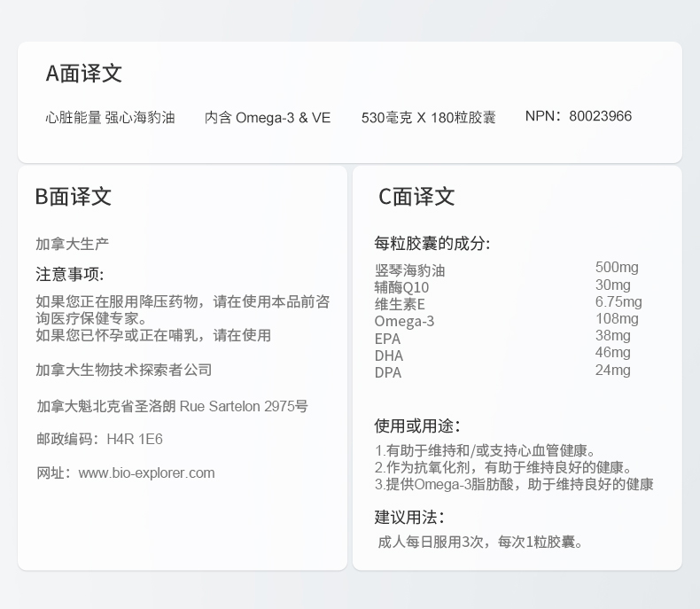
Task: Click the dosage line 成人每日服用3次
Action: [481, 542]
